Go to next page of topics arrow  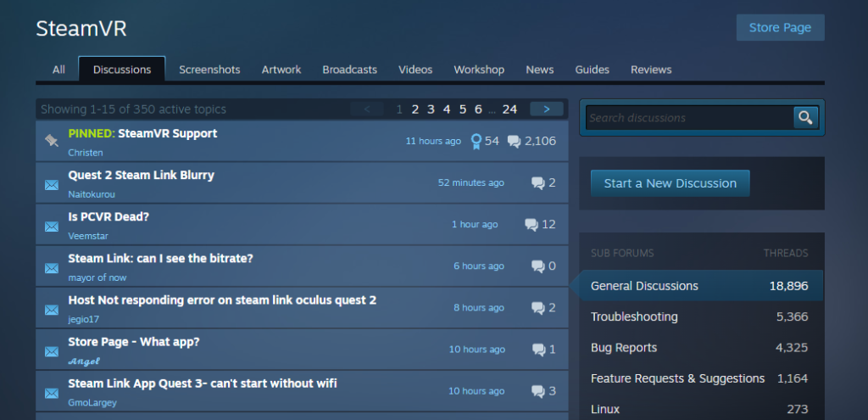click(547, 109)
